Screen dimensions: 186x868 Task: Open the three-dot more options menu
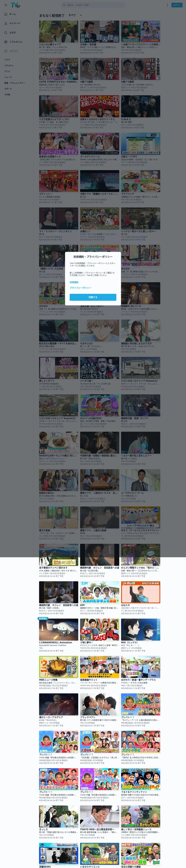pos(167,5)
